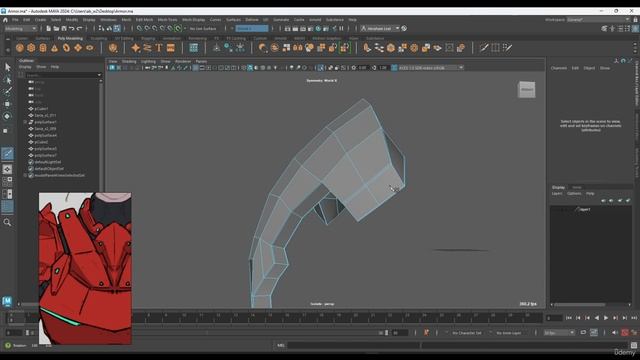Create a polygon cylinder from the shelf
Screen dimensions: 640x360
pos(43,48)
